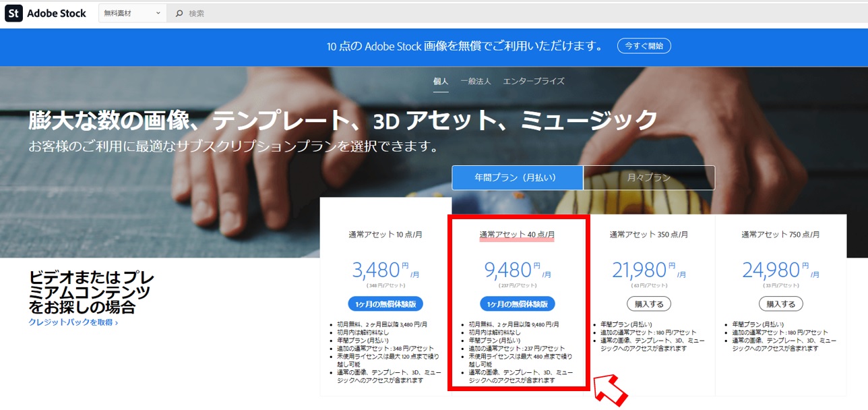
Task: Click the 9,480 円/月 price
Action: [518, 270]
